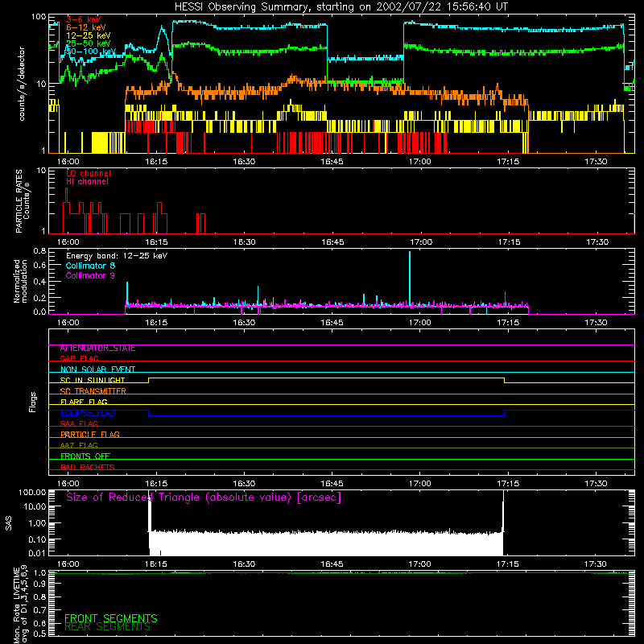The height and width of the screenshot is (644, 644).
Task: Click the 17:30 tick label under particle rates panel
Action: pos(597,242)
